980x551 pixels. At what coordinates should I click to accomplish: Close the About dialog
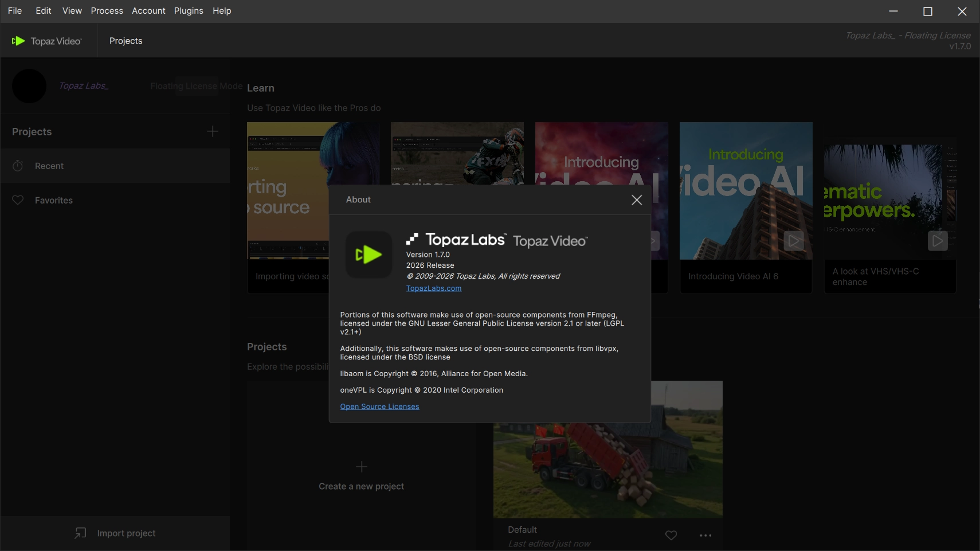tap(637, 200)
